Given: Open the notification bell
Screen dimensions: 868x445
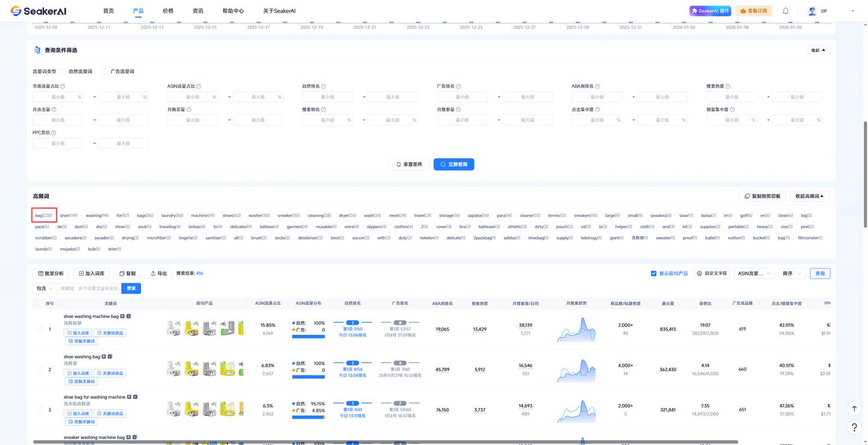Looking at the screenshot, I should 785,11.
